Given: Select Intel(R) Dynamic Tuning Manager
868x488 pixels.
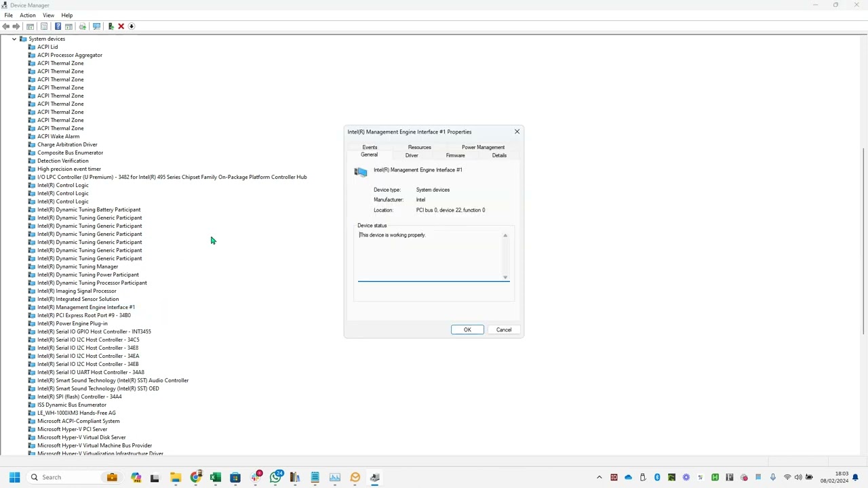Looking at the screenshot, I should click(78, 266).
